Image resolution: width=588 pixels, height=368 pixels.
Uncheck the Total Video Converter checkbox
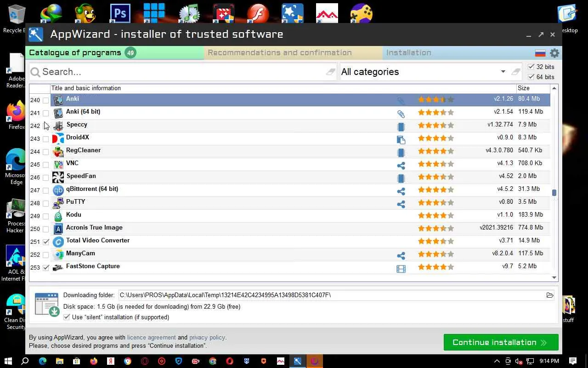click(46, 242)
